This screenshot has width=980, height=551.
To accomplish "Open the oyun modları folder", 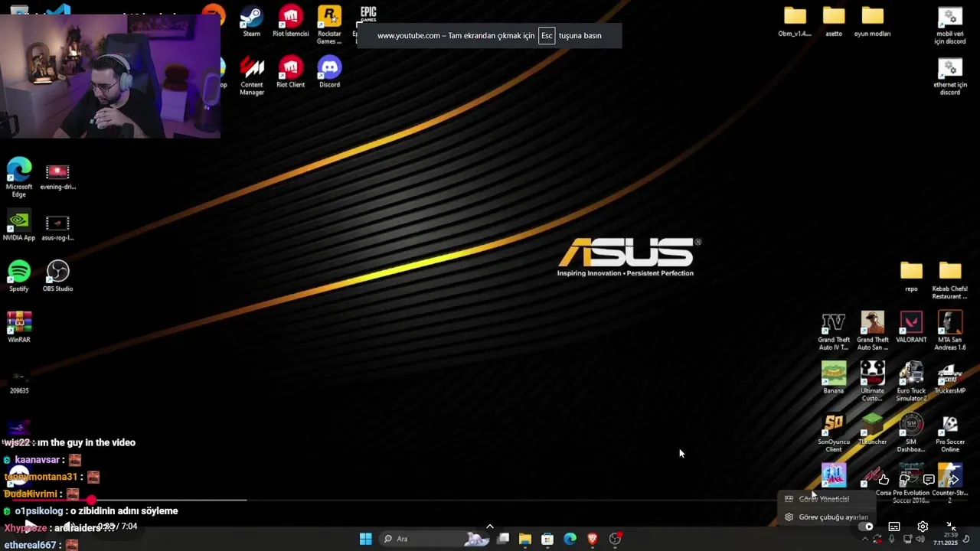I will click(x=872, y=21).
